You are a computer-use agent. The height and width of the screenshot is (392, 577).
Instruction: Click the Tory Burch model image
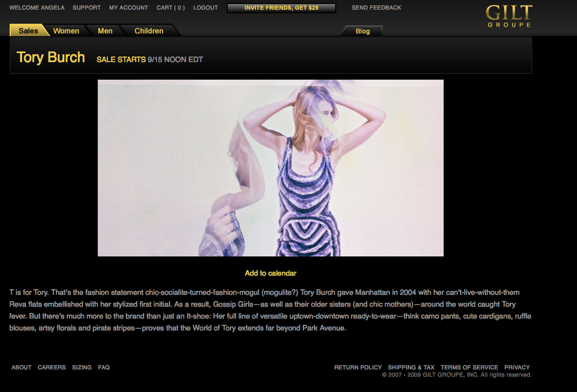click(x=270, y=168)
